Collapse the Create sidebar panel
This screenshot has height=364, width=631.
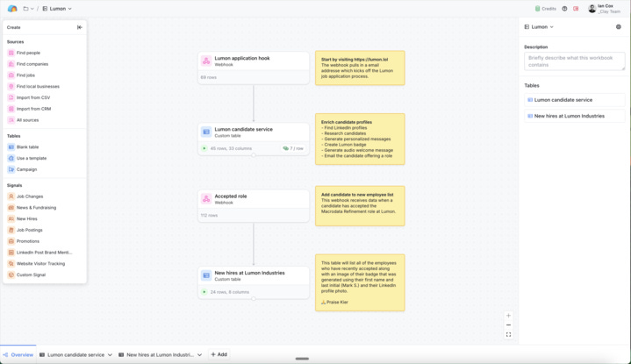[80, 27]
